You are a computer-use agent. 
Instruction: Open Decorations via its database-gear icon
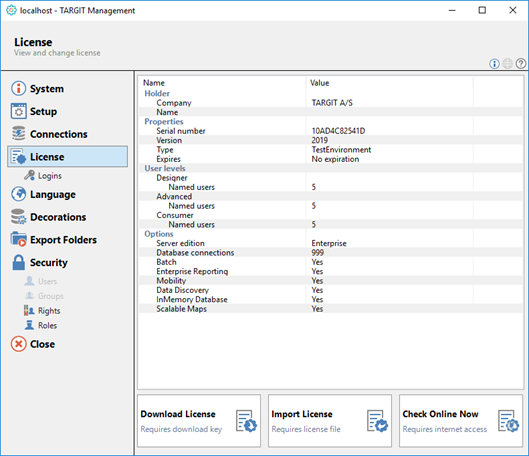pyautogui.click(x=18, y=217)
